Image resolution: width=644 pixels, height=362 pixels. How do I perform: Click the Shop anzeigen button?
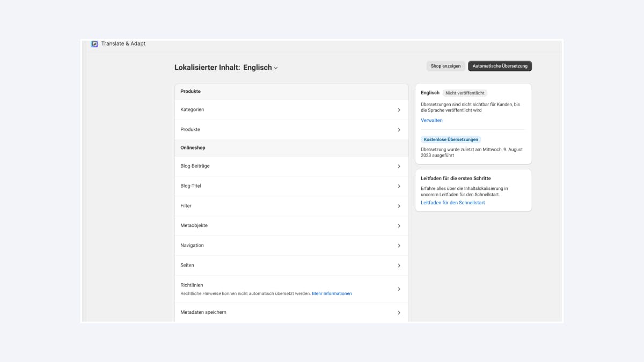coord(445,66)
